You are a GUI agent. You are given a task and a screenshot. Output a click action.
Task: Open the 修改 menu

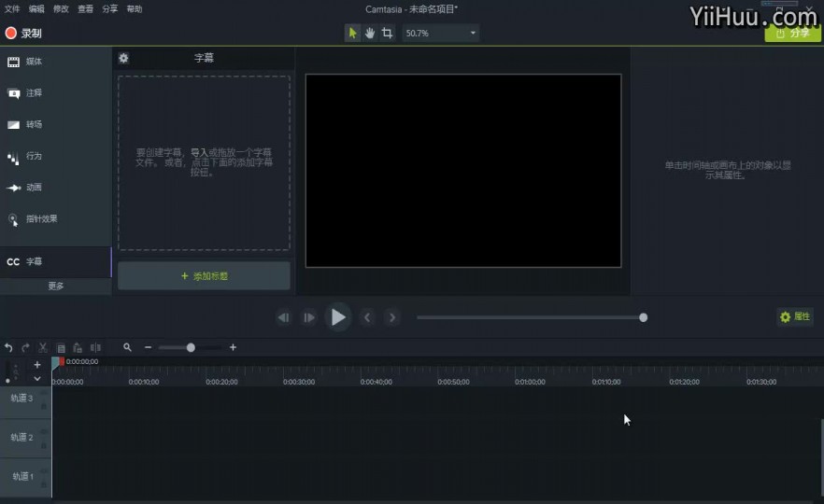tap(61, 9)
